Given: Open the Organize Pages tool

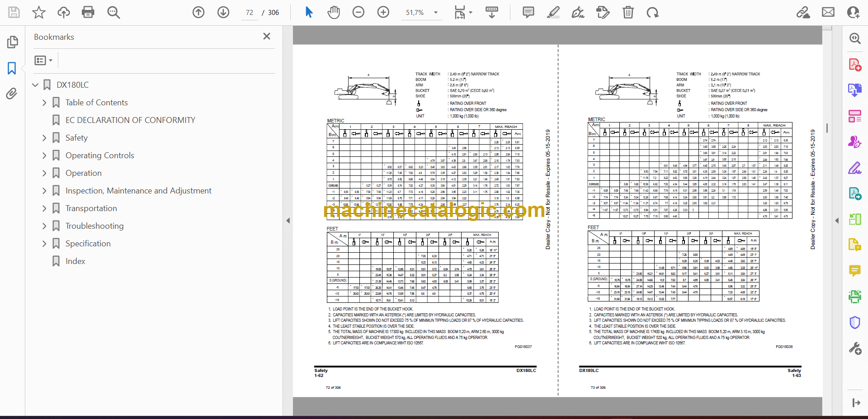Looking at the screenshot, I should (855, 116).
